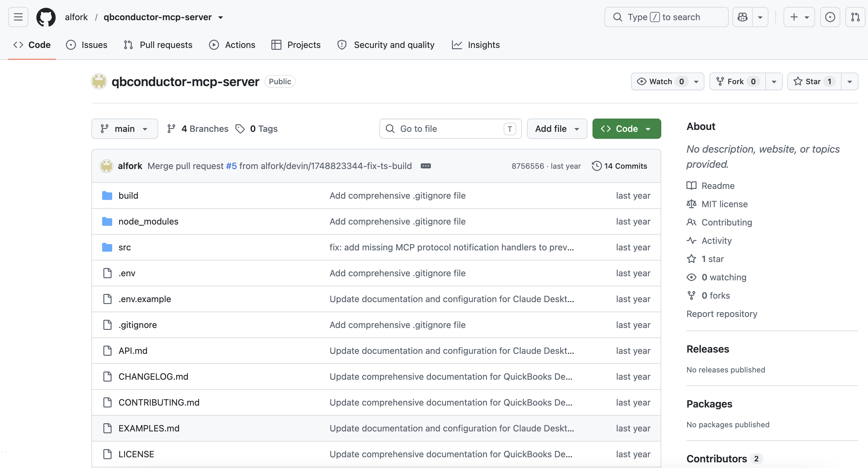This screenshot has width=868, height=468.
Task: Open the .env file
Action: tap(127, 273)
